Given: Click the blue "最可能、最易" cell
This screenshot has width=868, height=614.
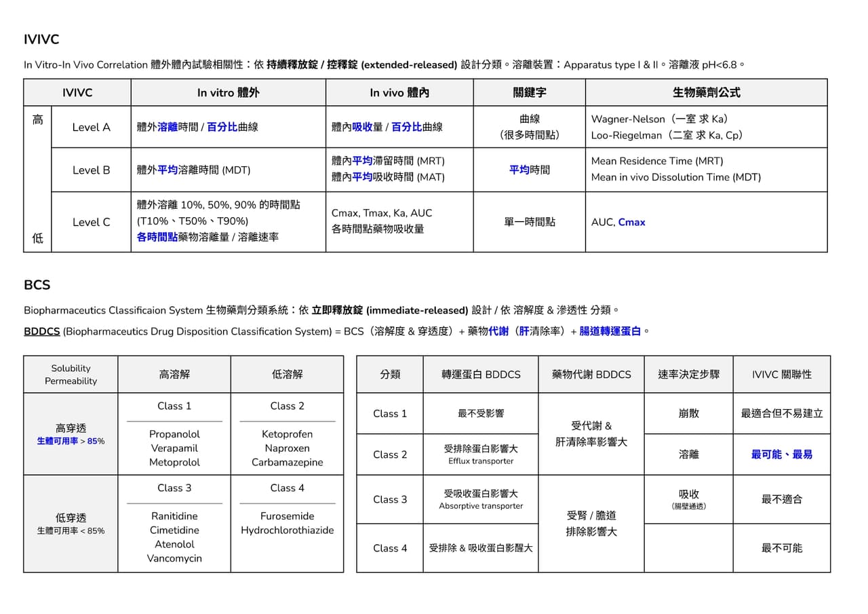Looking at the screenshot, I should coord(782,455).
